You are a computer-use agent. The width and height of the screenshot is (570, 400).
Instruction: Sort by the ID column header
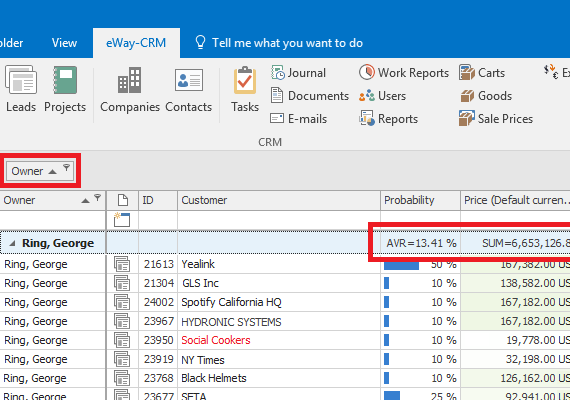click(158, 200)
